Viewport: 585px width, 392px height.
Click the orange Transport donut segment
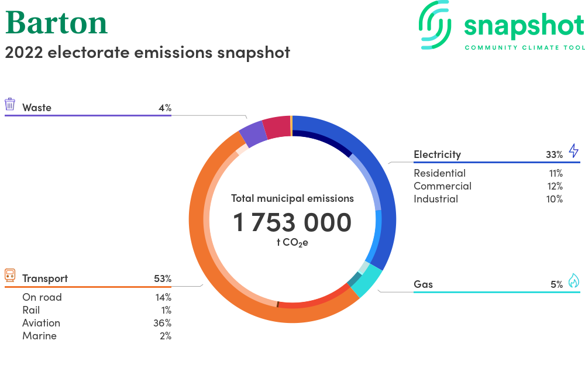pos(198,239)
